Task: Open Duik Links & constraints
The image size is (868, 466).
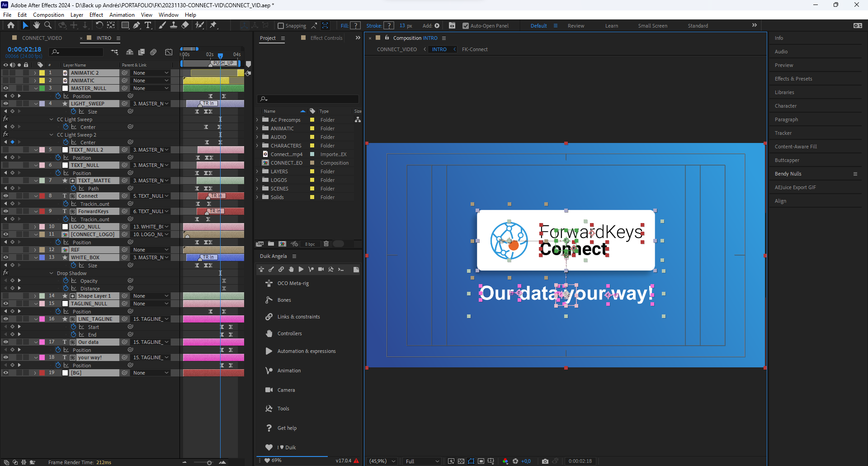Action: (298, 317)
